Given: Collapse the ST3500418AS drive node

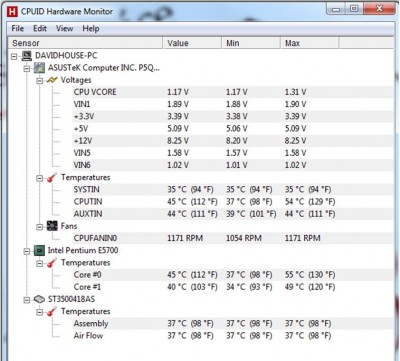Looking at the screenshot, I should (27, 300).
